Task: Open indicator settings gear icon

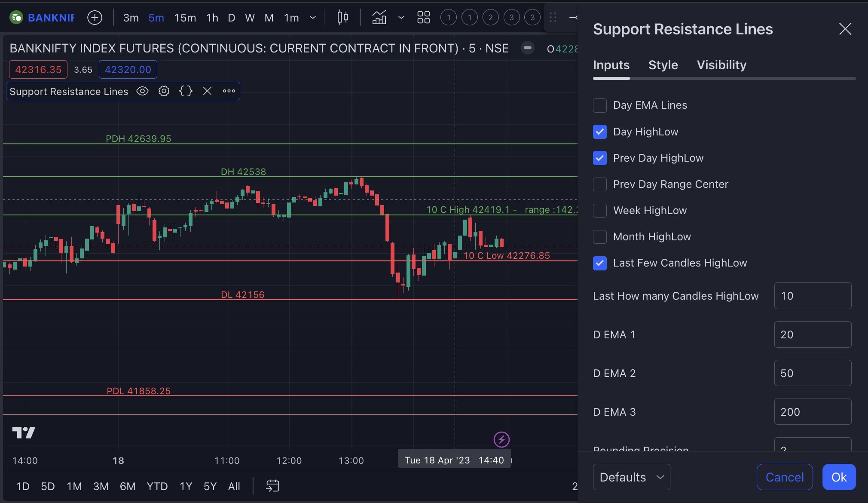Action: [x=164, y=91]
